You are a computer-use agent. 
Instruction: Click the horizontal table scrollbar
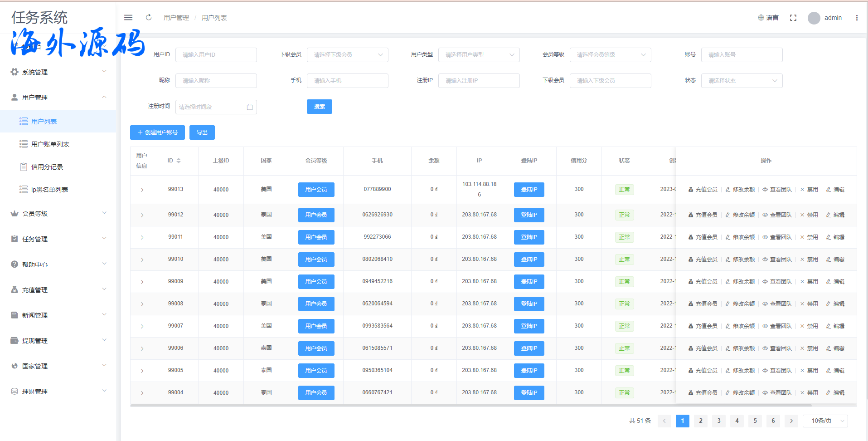click(x=453, y=405)
